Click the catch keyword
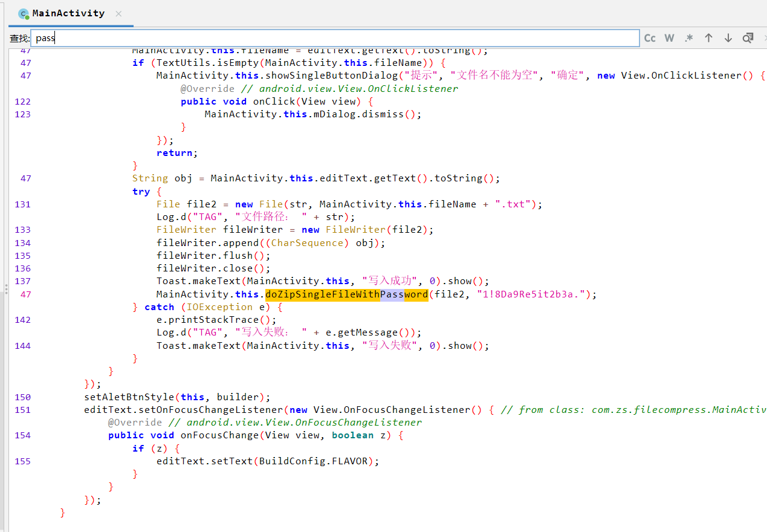Image resolution: width=767 pixels, height=532 pixels. [x=159, y=307]
